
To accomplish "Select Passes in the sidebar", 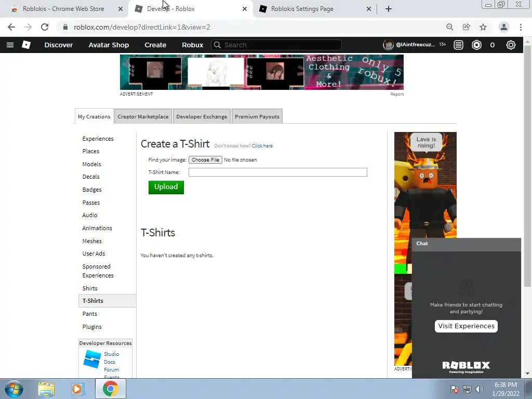I will 91,203.
